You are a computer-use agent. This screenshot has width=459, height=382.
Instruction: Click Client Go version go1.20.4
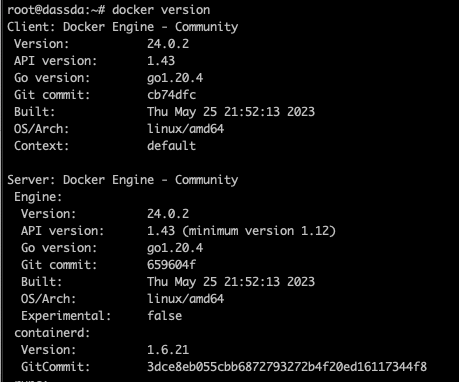(x=175, y=78)
